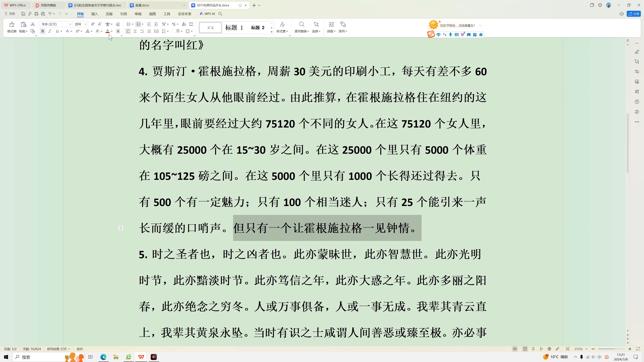Switch to outline view in status bar
This screenshot has height=362, width=644.
(533, 349)
